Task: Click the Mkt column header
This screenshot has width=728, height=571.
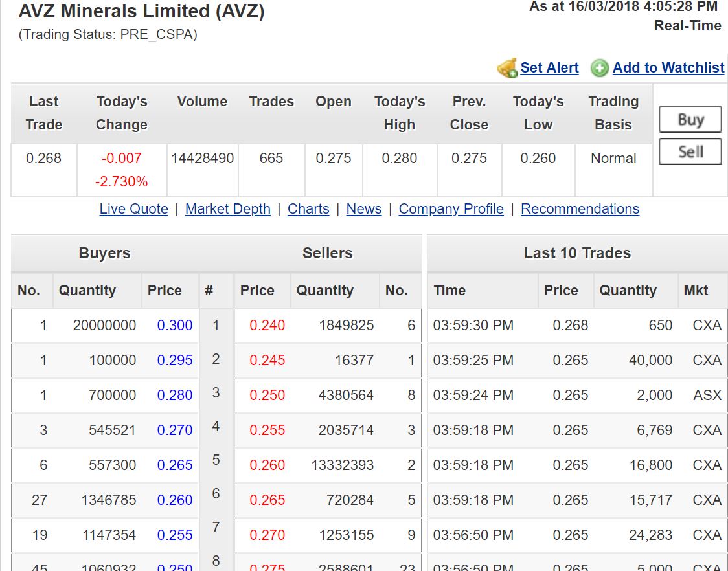Action: point(696,290)
